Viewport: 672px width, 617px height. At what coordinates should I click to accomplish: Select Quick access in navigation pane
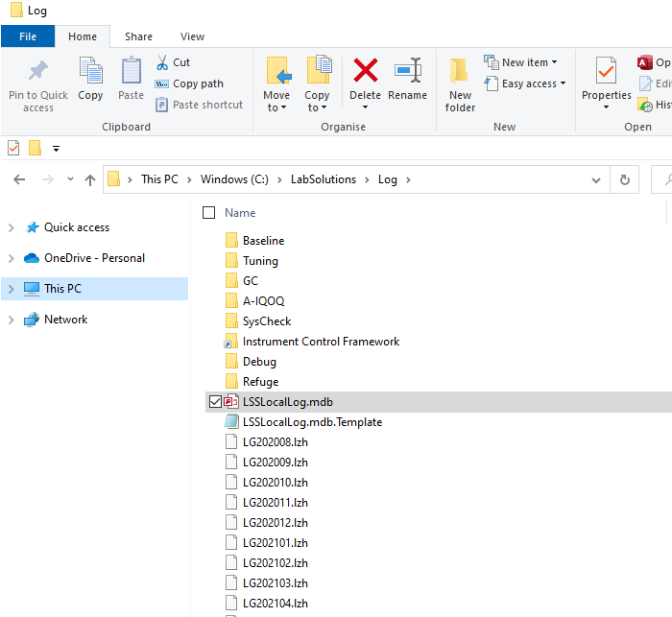point(77,227)
